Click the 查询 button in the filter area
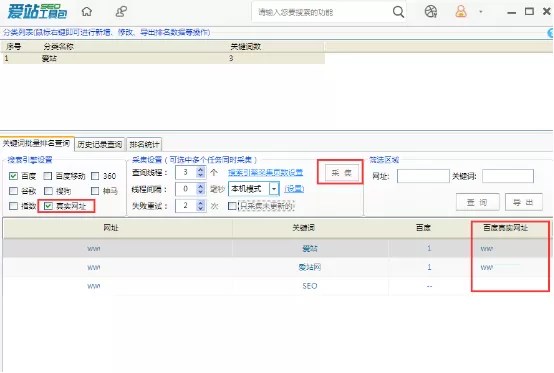 tap(477, 202)
